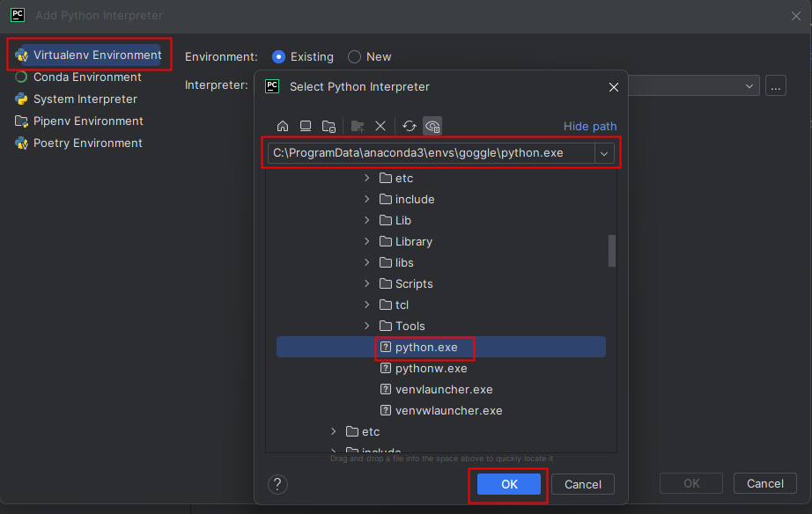Click the python.exe file icon
The image size is (812, 514).
(x=385, y=347)
